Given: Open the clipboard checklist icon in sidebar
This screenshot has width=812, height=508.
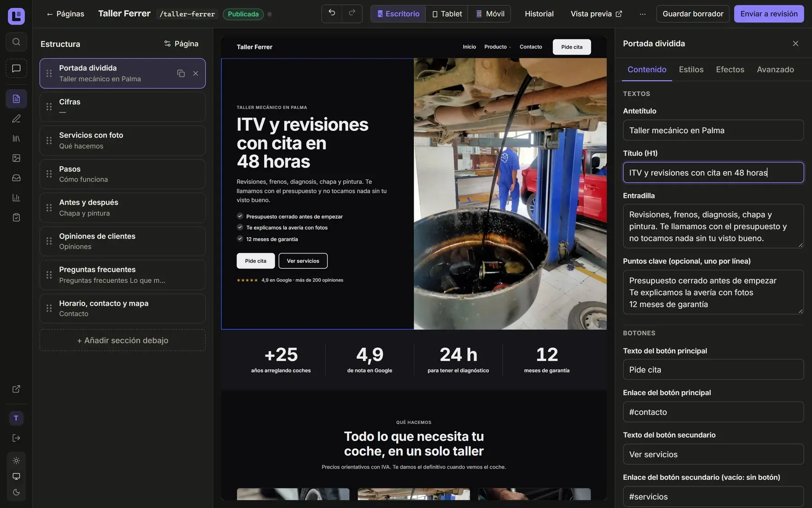Looking at the screenshot, I should point(16,218).
